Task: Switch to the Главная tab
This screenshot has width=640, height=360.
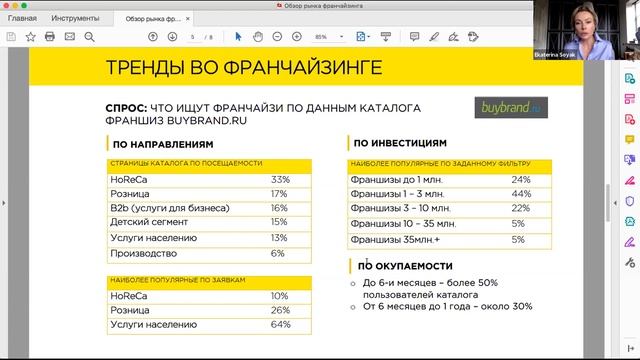Action: [22, 18]
